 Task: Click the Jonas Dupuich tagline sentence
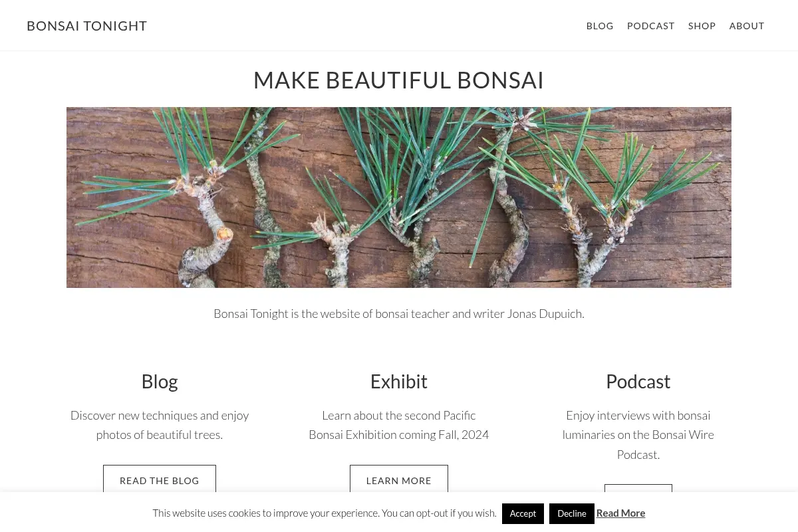[x=399, y=313]
